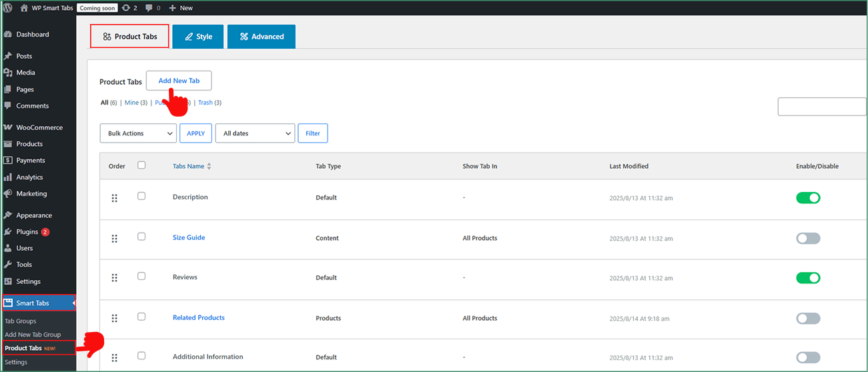The width and height of the screenshot is (868, 372).
Task: Filter by the Mine (3) link
Action: click(136, 103)
